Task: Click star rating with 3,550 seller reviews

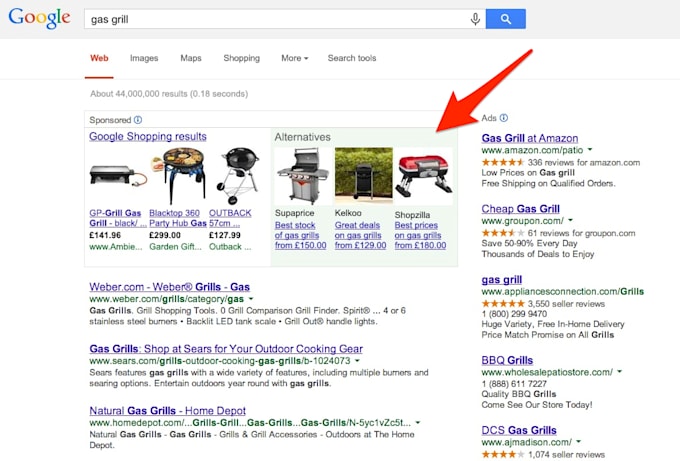Action: point(503,304)
